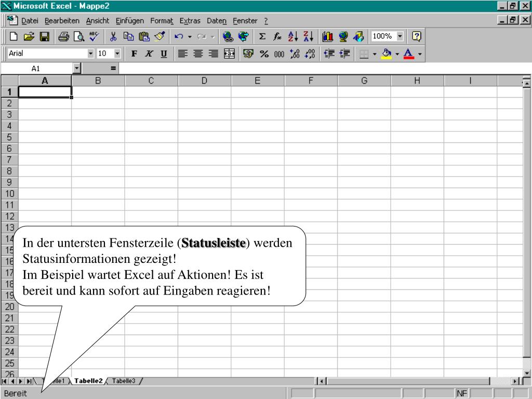Sort ascending with the A-Z icon
532x399 pixels.
pyautogui.click(x=293, y=36)
